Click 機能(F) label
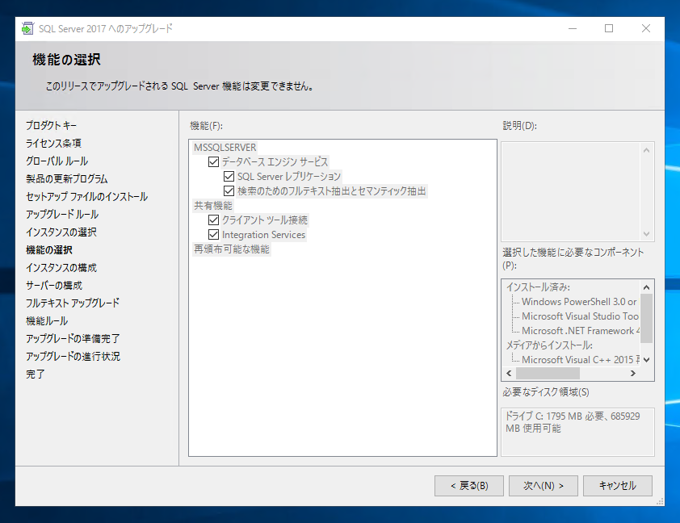Screen dimensions: 680x523 click(206, 126)
